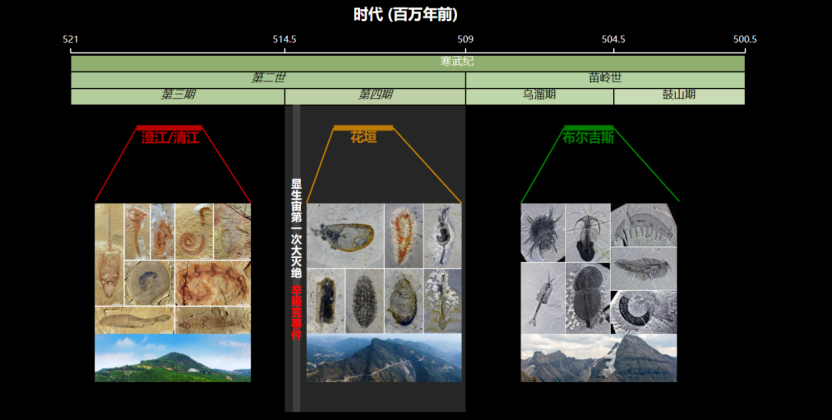Click the green 布尔吉斯 biota label
This screenshot has height=420, width=832.
[588, 137]
